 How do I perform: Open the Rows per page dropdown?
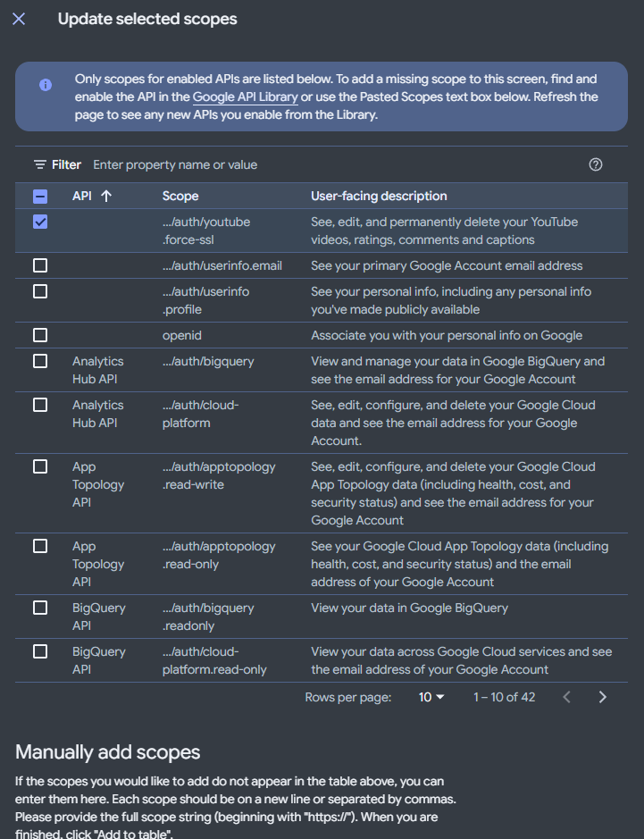click(431, 697)
